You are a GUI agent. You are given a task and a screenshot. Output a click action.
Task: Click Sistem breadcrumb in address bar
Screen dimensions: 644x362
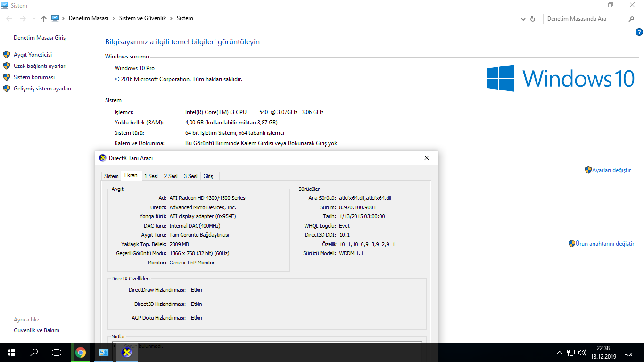(185, 18)
